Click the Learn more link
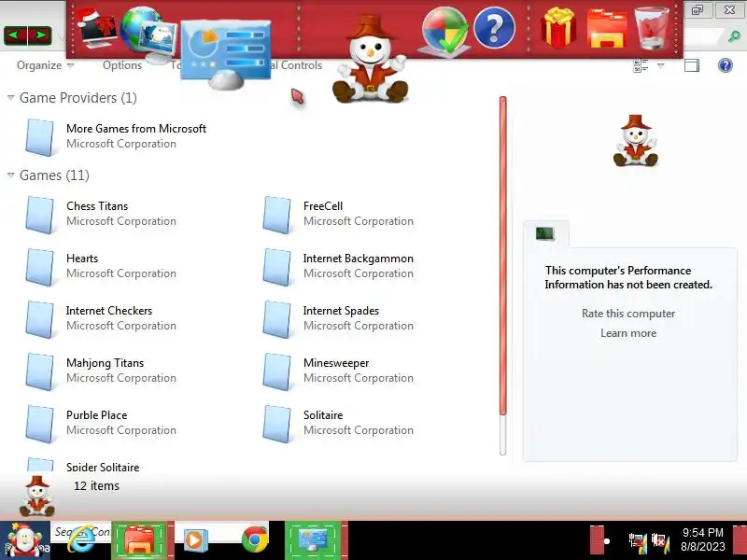This screenshot has height=560, width=747. tap(628, 333)
